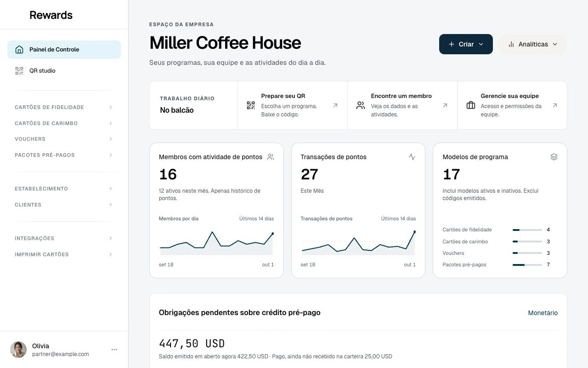
Task: Expand Vouchers sidebar section
Action: [x=64, y=139]
